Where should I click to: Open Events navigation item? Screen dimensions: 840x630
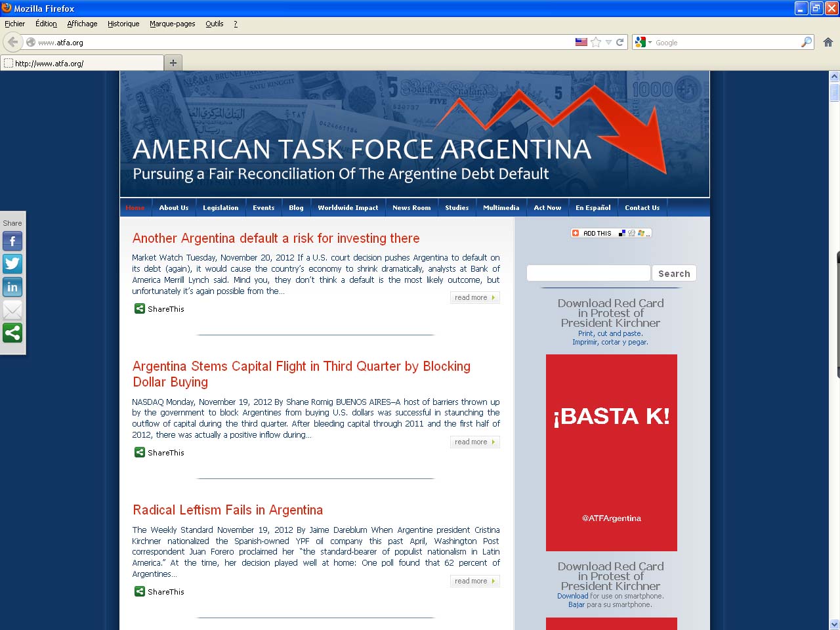coord(264,207)
